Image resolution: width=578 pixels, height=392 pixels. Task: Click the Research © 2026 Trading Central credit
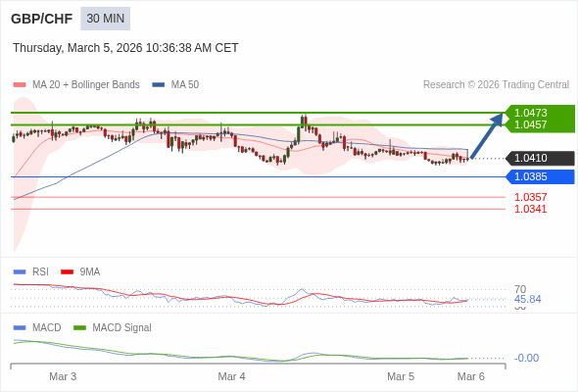click(496, 85)
